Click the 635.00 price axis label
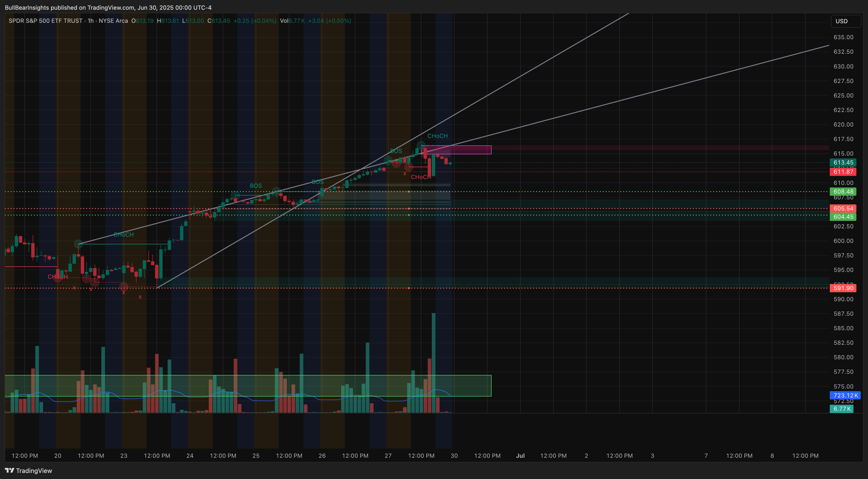The width and height of the screenshot is (868, 479). coord(843,37)
